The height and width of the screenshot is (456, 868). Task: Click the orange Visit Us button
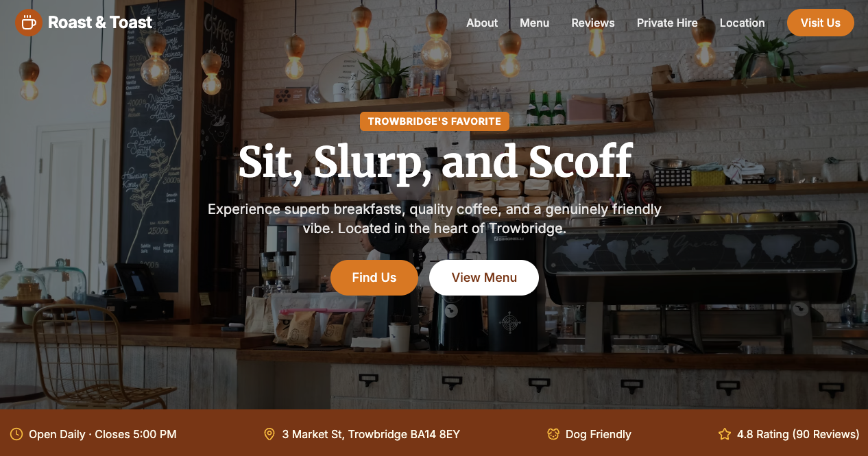click(821, 23)
